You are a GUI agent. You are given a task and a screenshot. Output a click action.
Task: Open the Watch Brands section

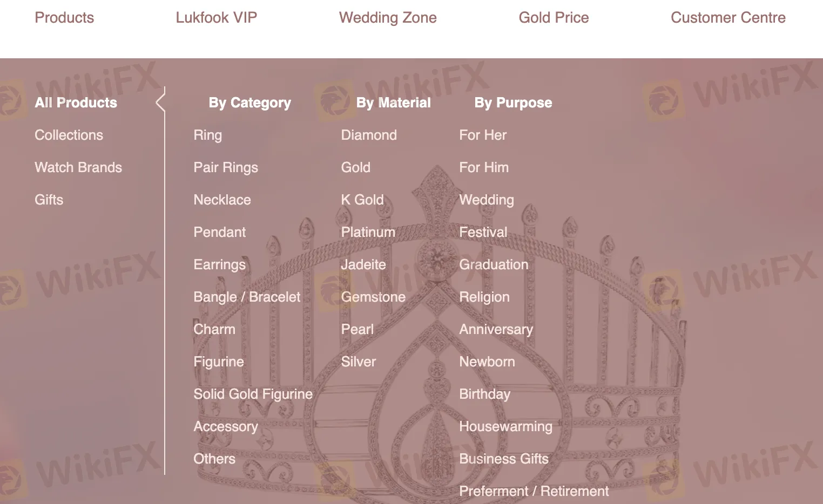pyautogui.click(x=78, y=167)
